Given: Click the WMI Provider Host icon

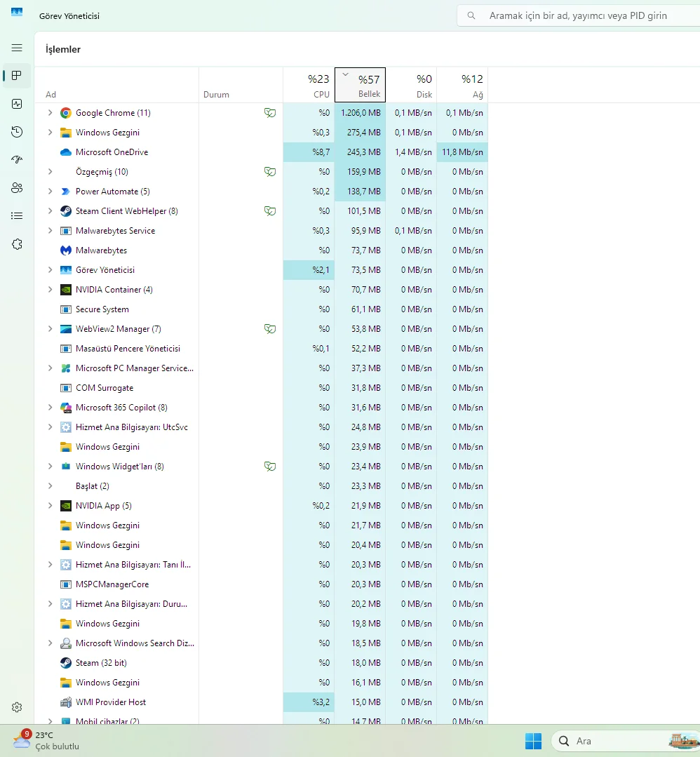Looking at the screenshot, I should click(66, 702).
